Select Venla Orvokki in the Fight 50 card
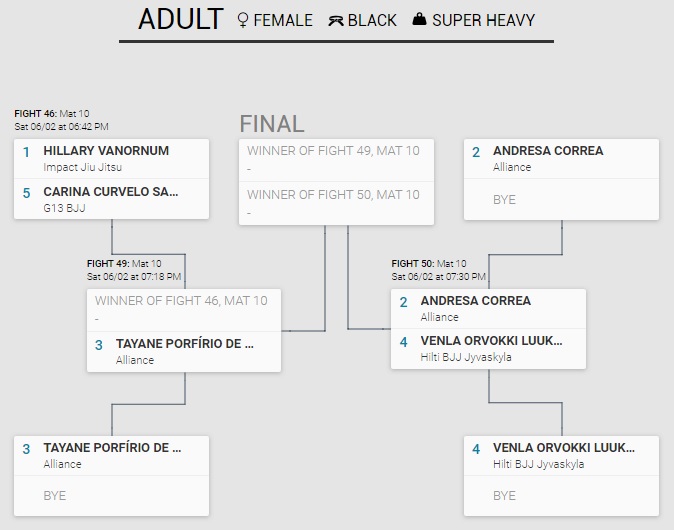This screenshot has height=530, width=674. (x=491, y=341)
